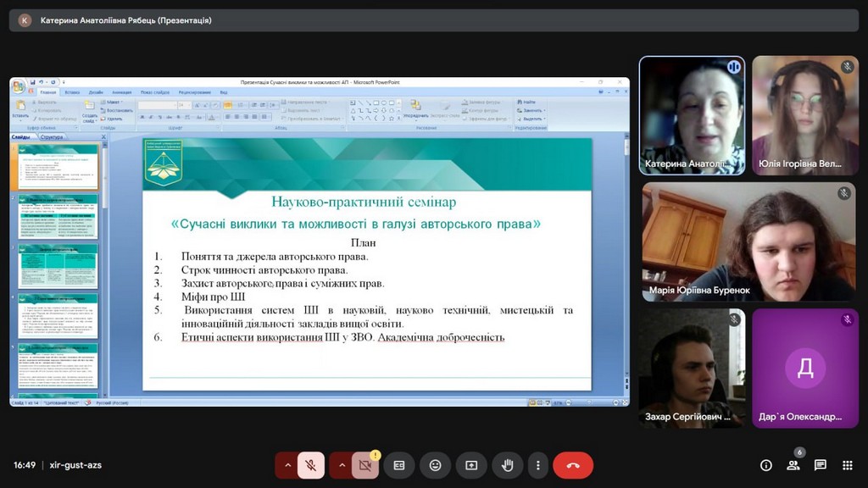
Task: Switch to the Вставка ribbon tab
Action: coord(75,91)
